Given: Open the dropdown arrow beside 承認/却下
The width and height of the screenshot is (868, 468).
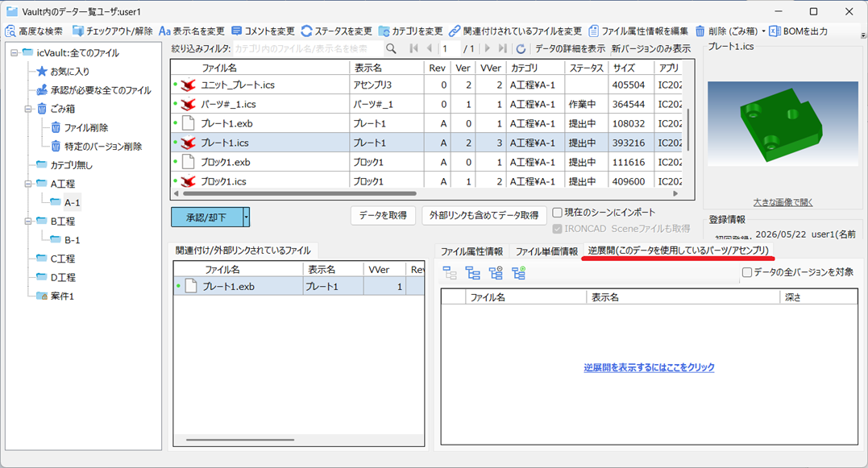Looking at the screenshot, I should point(247,217).
